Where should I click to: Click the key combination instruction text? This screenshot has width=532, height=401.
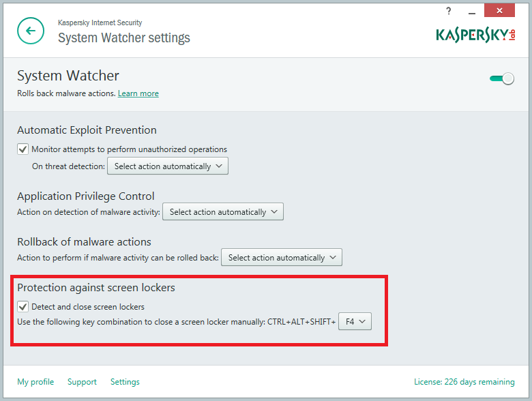177,322
